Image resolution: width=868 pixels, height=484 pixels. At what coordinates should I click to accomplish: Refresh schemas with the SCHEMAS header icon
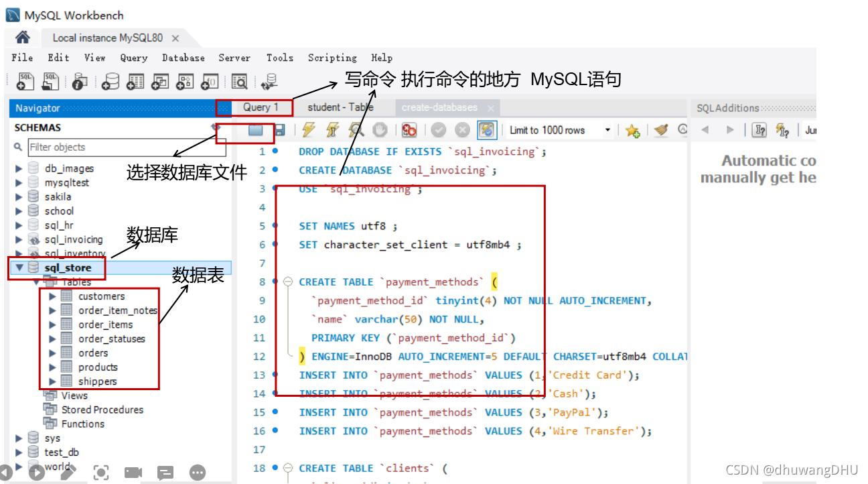click(216, 127)
